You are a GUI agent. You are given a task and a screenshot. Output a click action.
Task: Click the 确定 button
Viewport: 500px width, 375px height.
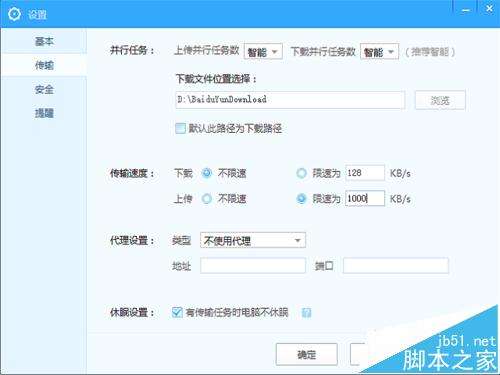[x=307, y=354]
